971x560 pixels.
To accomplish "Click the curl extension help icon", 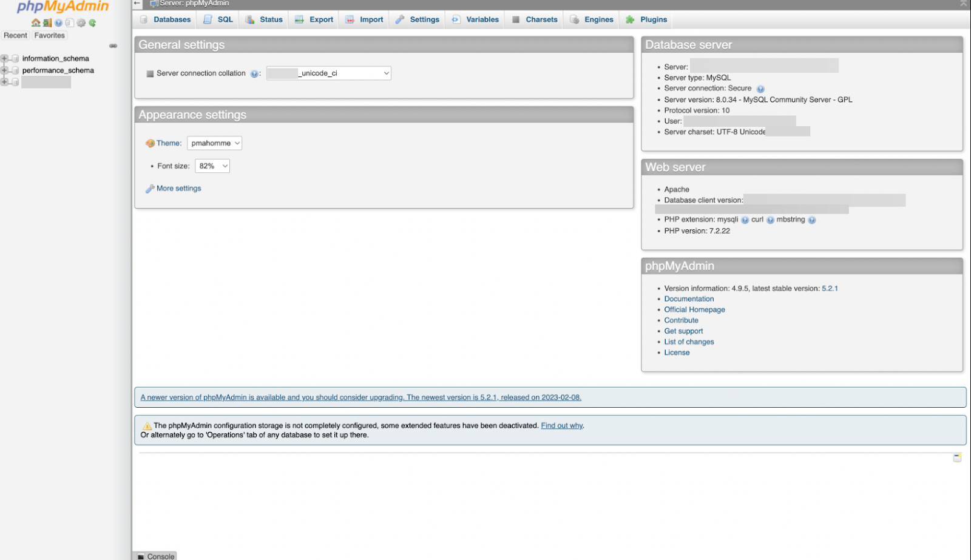I will click(x=770, y=220).
